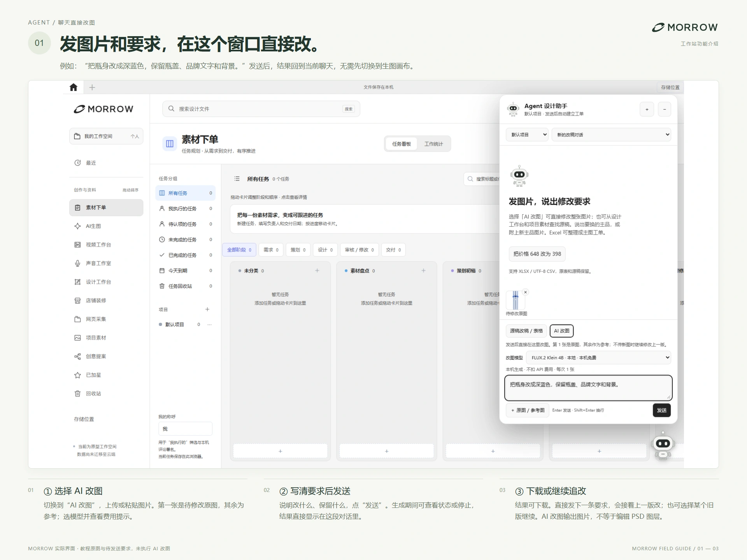Add a task at the bottom of 素材盘点 column
The image size is (747, 560).
click(386, 451)
